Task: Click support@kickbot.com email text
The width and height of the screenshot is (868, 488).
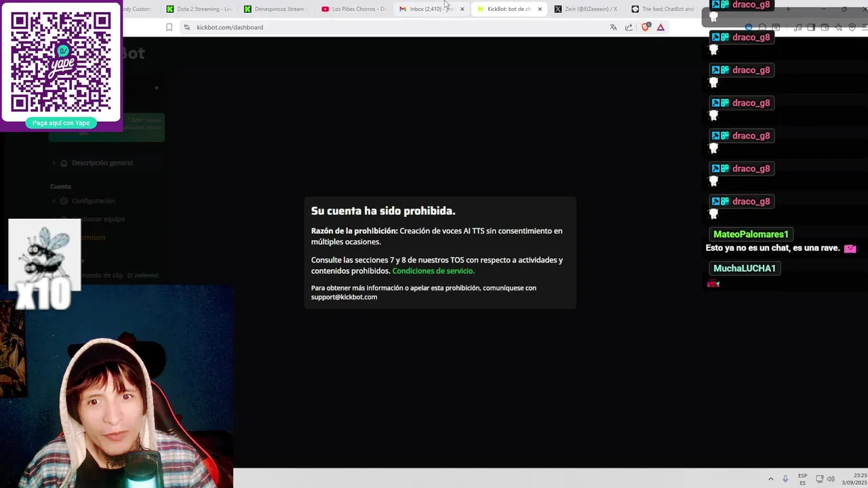Action: click(x=344, y=297)
